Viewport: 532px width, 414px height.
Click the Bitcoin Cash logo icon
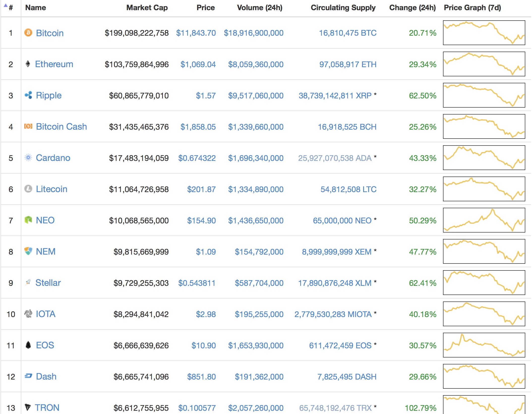[x=28, y=126]
